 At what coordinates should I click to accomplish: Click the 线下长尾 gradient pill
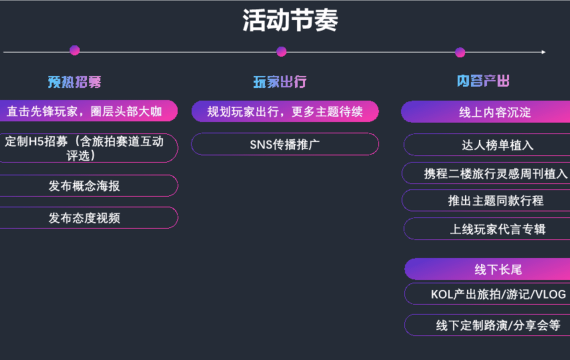[x=487, y=269]
